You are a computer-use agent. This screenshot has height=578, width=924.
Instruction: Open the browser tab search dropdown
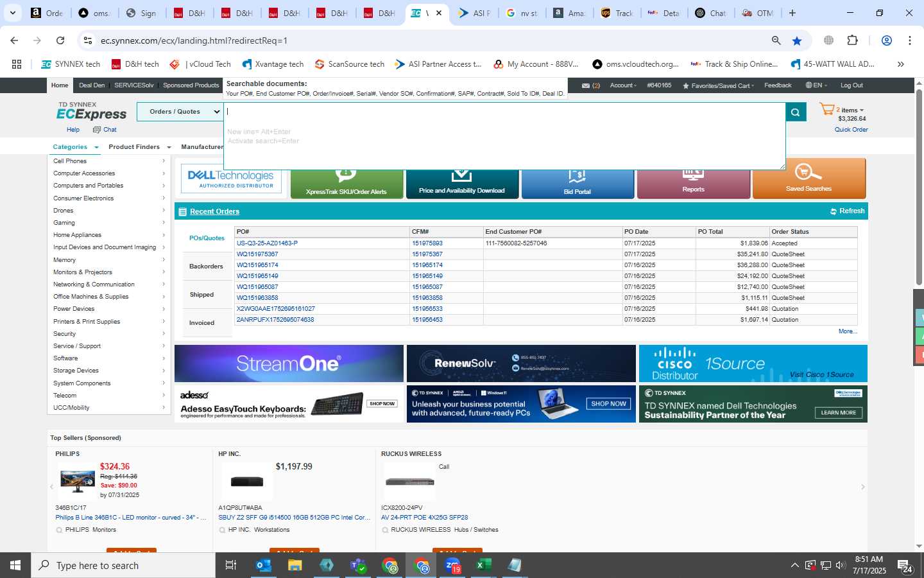(x=12, y=13)
